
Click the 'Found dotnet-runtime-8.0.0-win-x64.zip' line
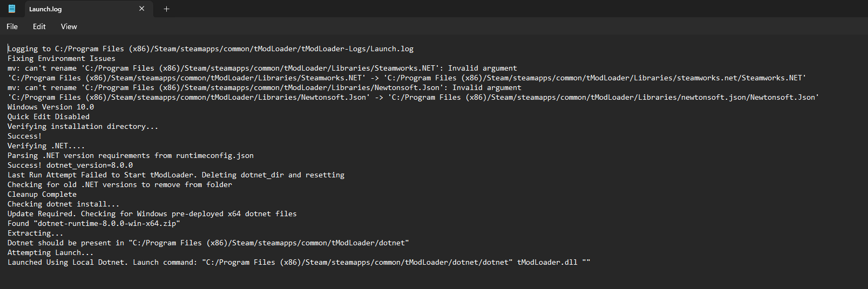click(94, 224)
